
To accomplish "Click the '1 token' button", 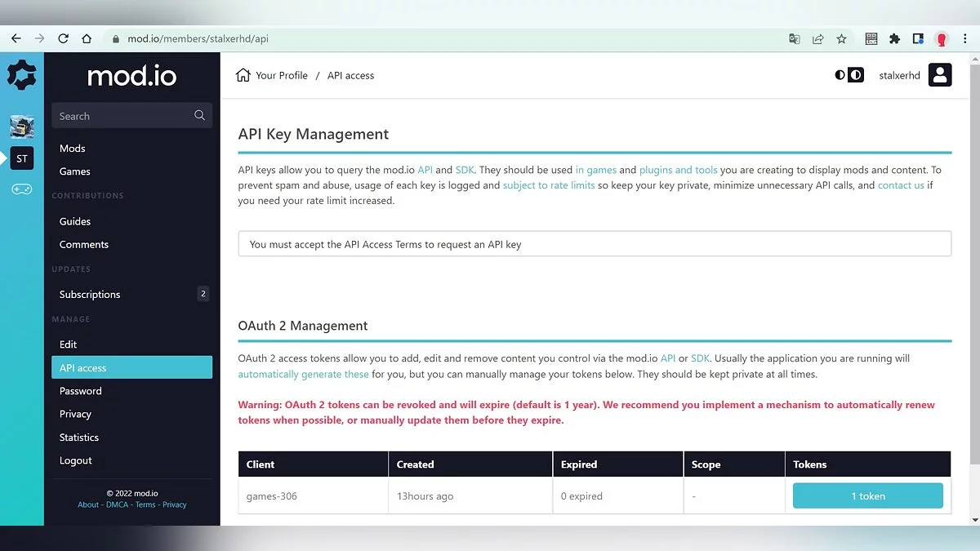I will (867, 495).
